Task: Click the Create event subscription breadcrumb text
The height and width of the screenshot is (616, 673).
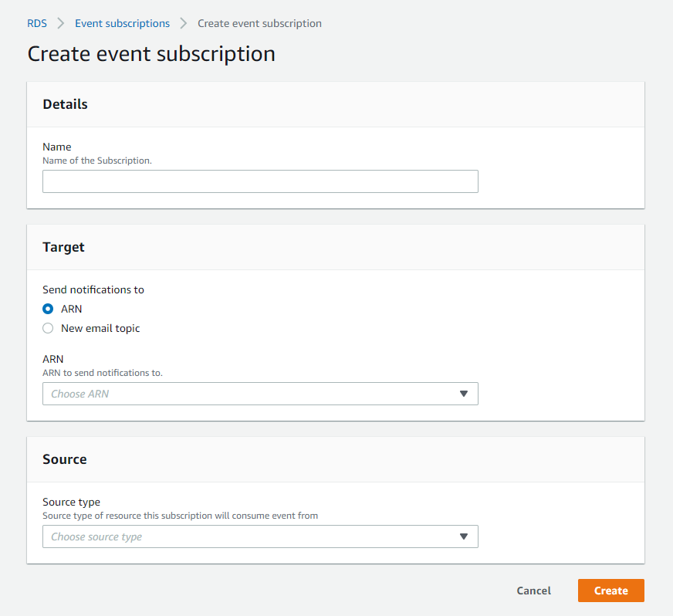Action: 259,23
